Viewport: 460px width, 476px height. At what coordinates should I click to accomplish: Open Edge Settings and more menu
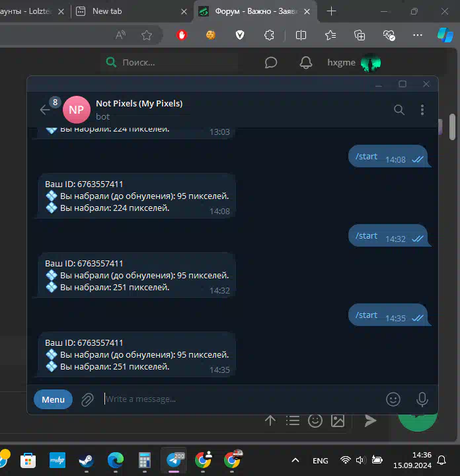tap(418, 35)
